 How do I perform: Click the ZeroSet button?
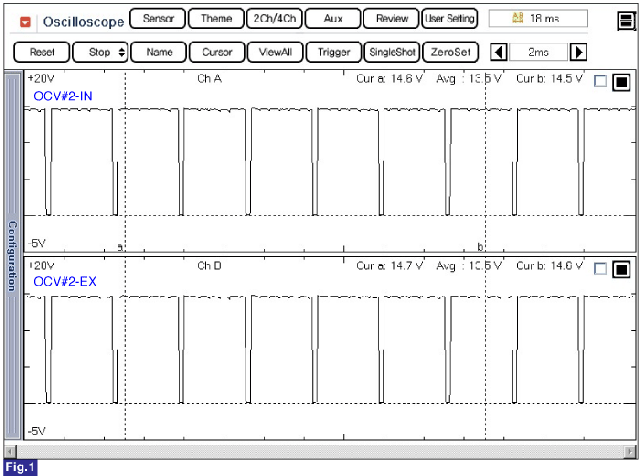pyautogui.click(x=450, y=52)
